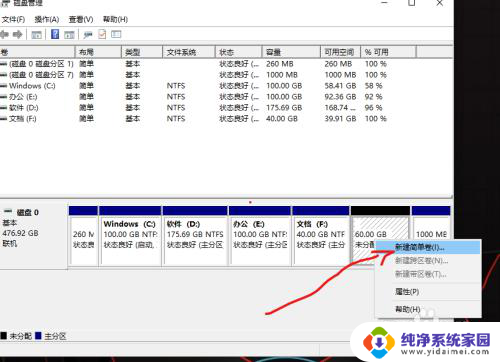
Task: Click the 175.69 GB capacity cell in list
Action: (x=284, y=108)
